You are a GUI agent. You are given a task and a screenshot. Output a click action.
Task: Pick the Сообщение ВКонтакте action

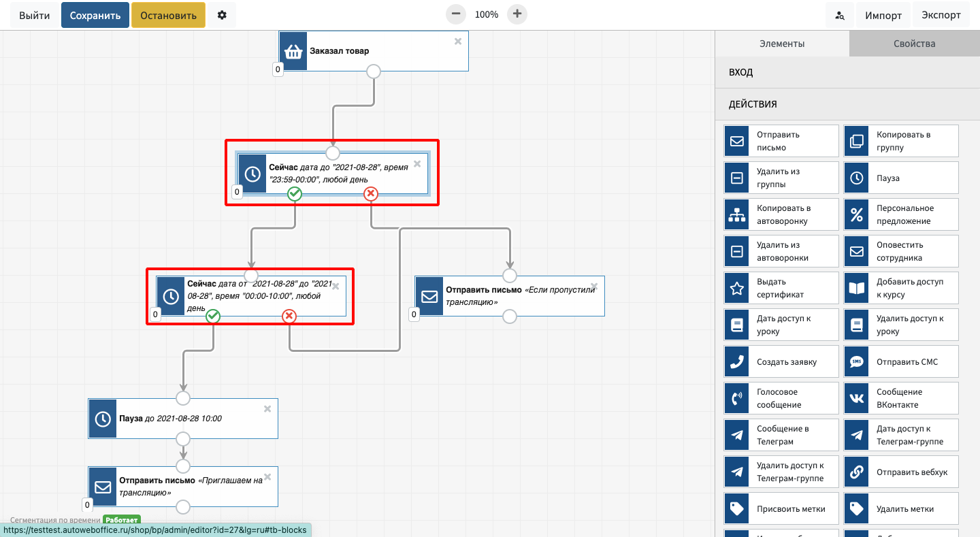900,399
